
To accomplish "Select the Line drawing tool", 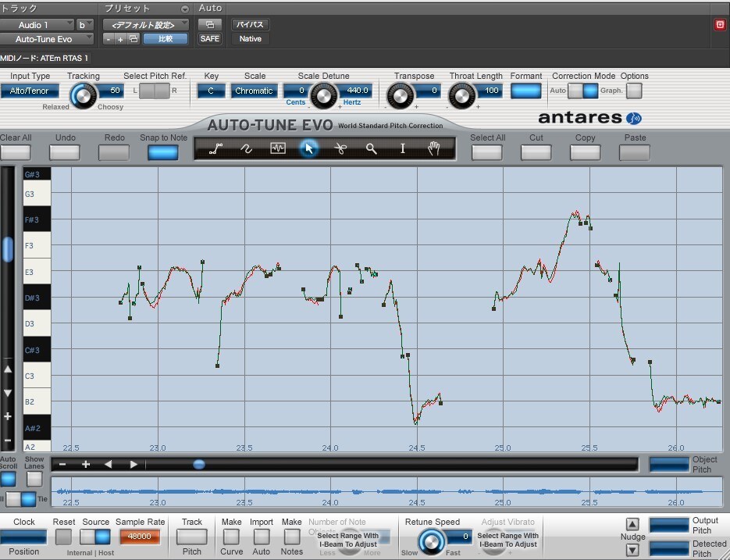I will click(x=215, y=148).
